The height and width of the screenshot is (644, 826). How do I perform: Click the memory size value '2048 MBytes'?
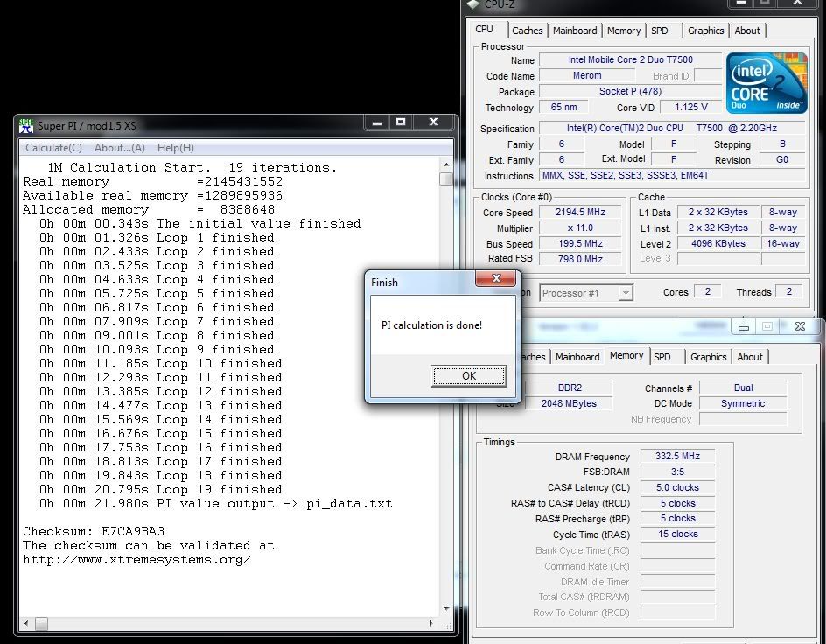pos(569,404)
